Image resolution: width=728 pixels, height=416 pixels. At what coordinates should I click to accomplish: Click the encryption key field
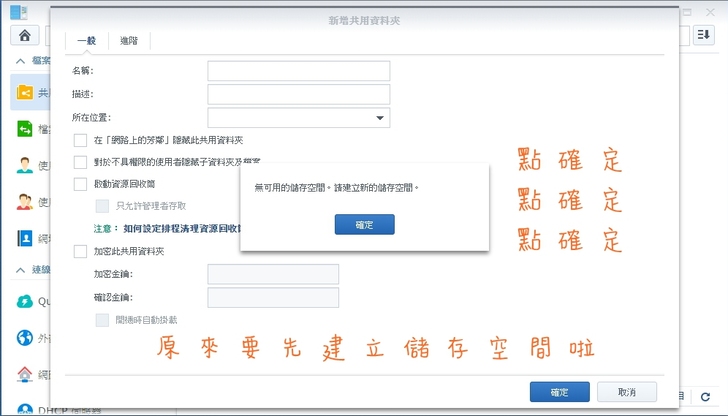pyautogui.click(x=273, y=274)
